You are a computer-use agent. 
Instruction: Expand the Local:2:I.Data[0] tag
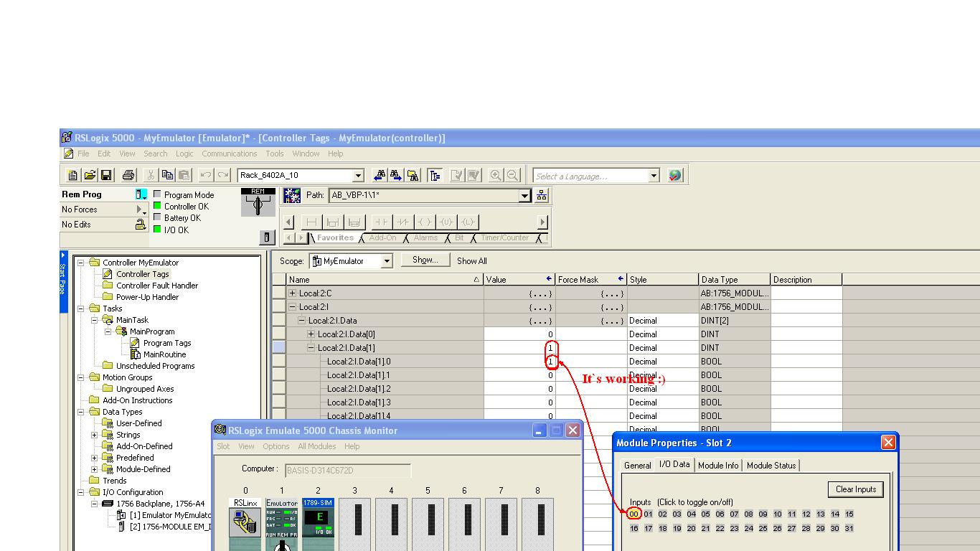311,334
